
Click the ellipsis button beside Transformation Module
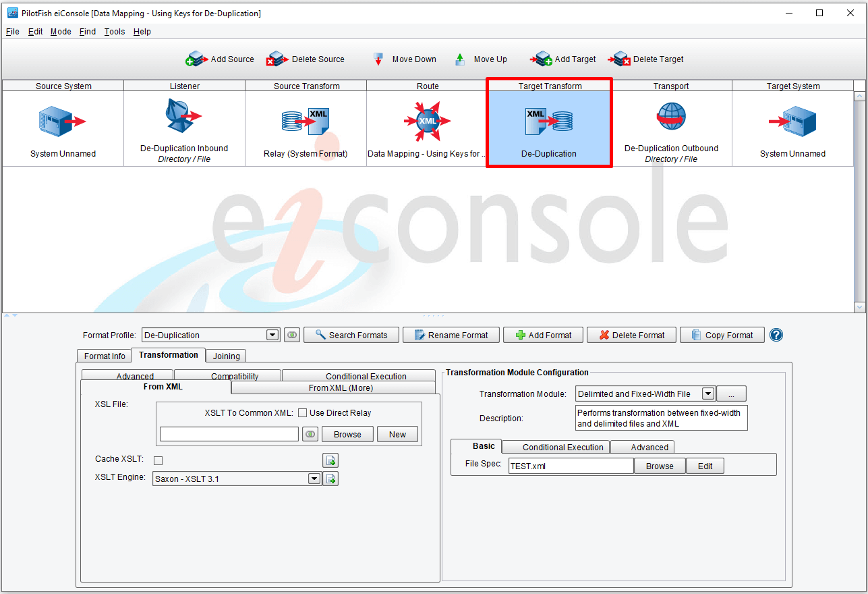(x=731, y=394)
